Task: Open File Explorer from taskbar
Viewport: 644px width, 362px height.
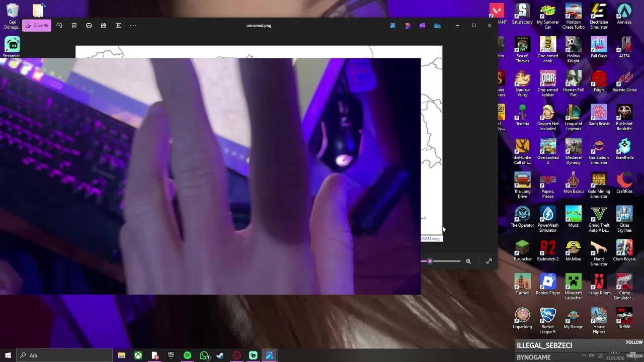Action: (x=122, y=355)
